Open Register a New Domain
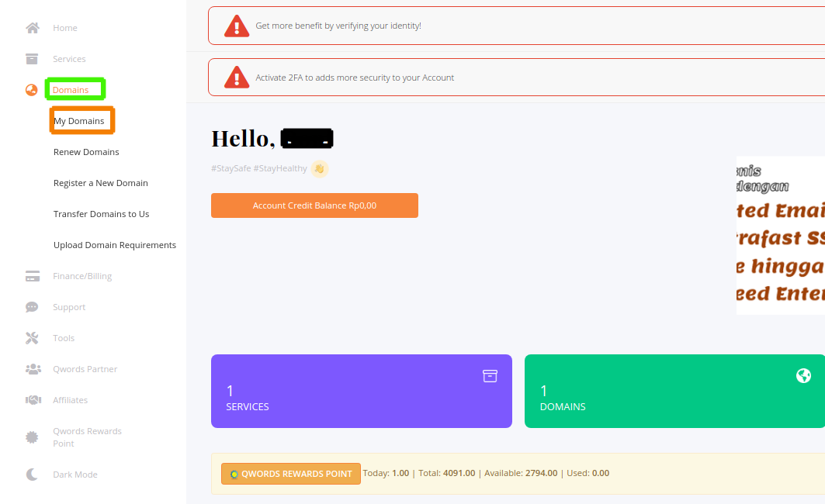 pos(100,182)
